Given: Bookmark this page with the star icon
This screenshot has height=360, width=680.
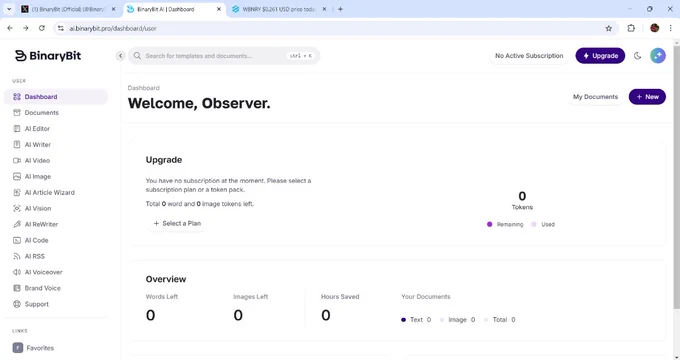Looking at the screenshot, I should tap(608, 28).
